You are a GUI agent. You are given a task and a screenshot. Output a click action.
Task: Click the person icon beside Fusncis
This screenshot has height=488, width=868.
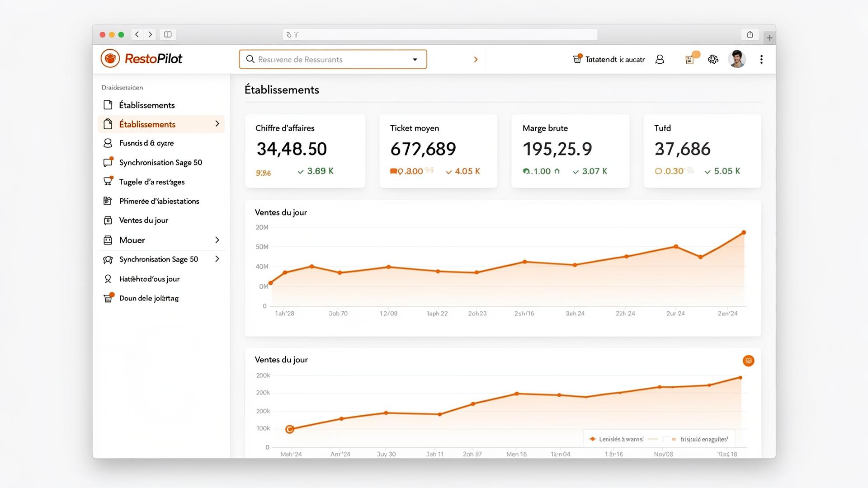(108, 143)
